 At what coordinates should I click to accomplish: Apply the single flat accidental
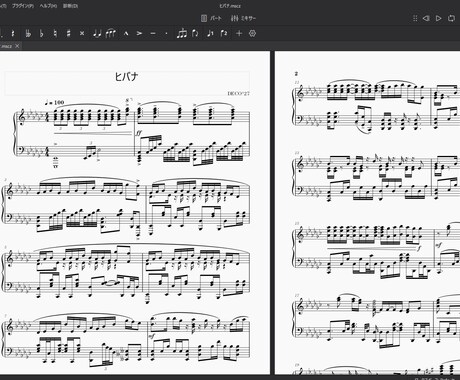pos(42,33)
